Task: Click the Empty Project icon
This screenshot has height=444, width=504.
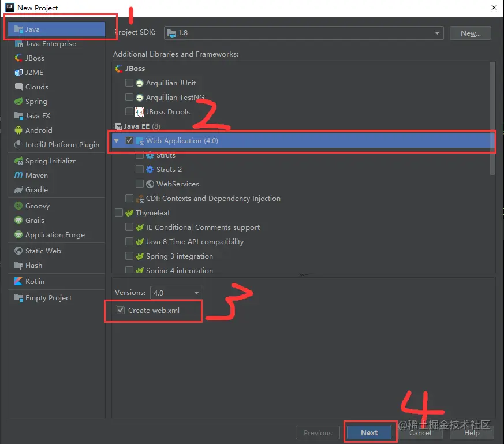Action: (18, 298)
